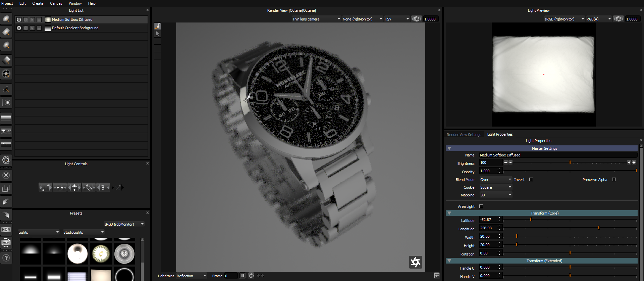
Task: Click the HDR refresh arrows icon
Action: click(x=6, y=243)
